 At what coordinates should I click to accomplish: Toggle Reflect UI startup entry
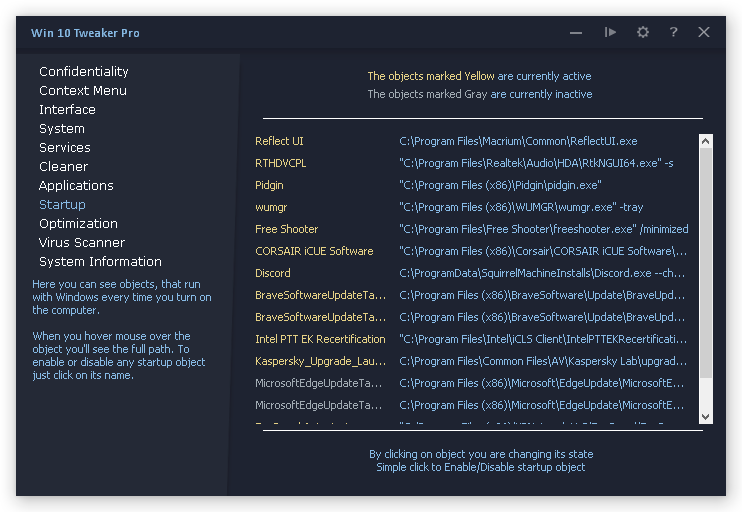279,141
